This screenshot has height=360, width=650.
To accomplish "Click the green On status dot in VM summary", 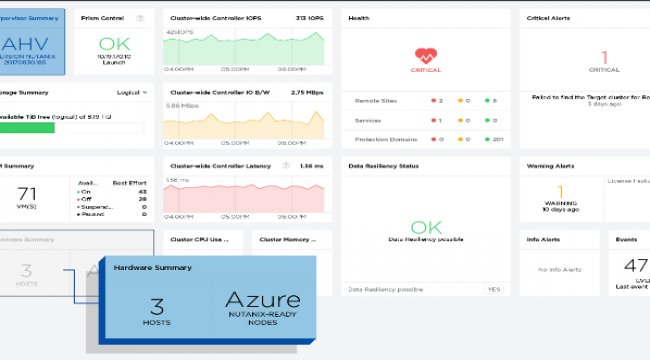I will tap(78, 192).
